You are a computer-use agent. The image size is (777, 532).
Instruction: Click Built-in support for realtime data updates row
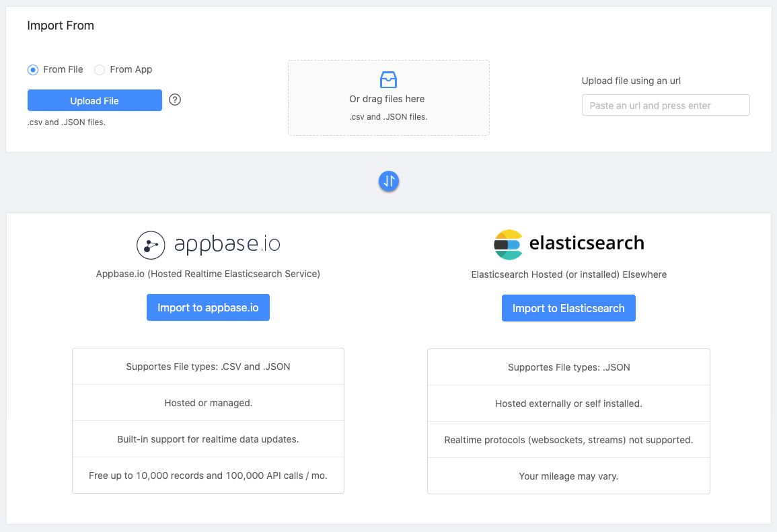(x=208, y=439)
